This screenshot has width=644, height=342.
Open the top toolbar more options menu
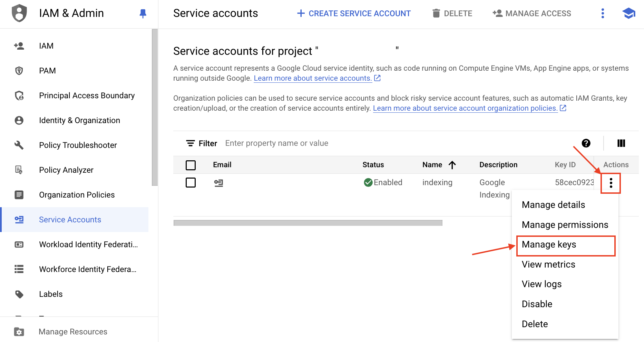point(603,13)
